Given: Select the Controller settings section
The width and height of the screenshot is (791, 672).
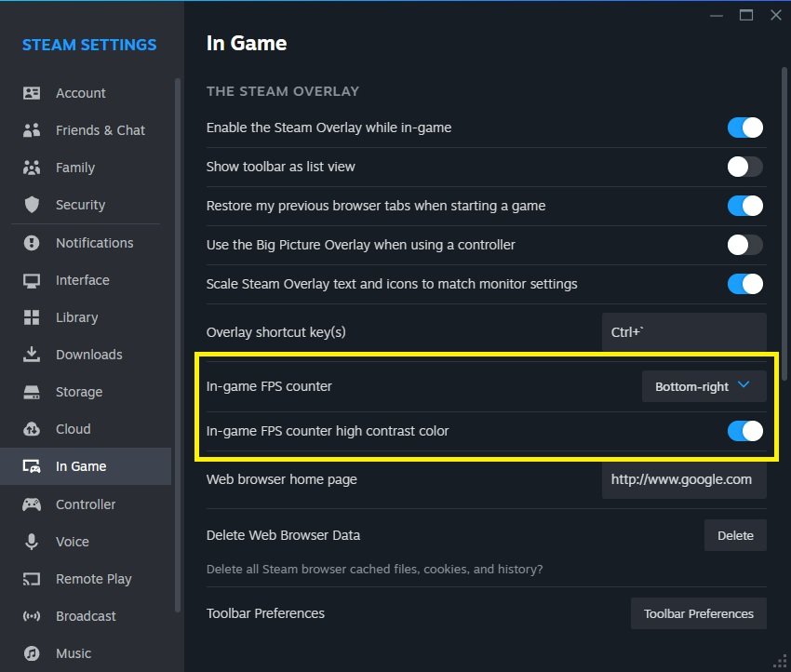Looking at the screenshot, I should tap(86, 504).
